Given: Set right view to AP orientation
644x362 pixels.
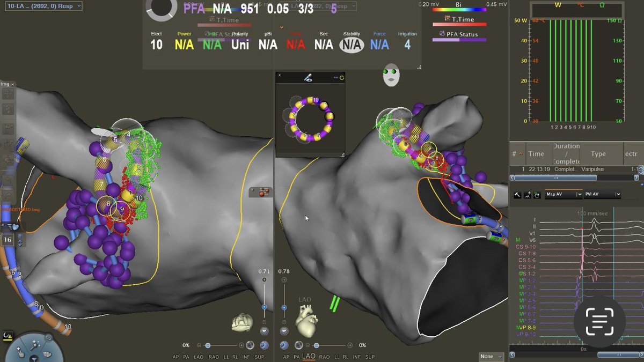Looking at the screenshot, I should pos(286,357).
